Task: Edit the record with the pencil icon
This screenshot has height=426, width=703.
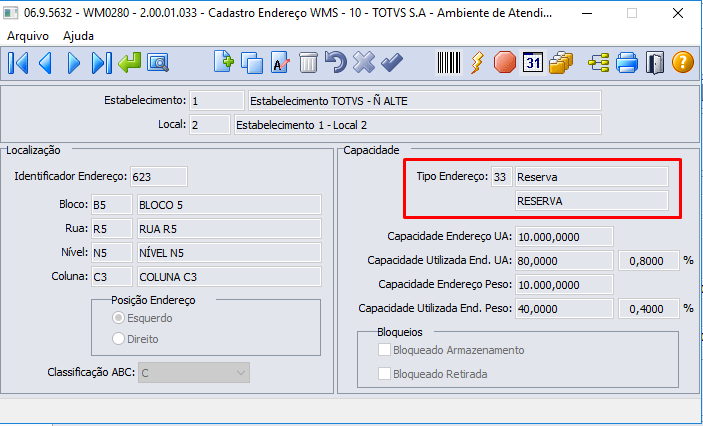Action: click(280, 63)
